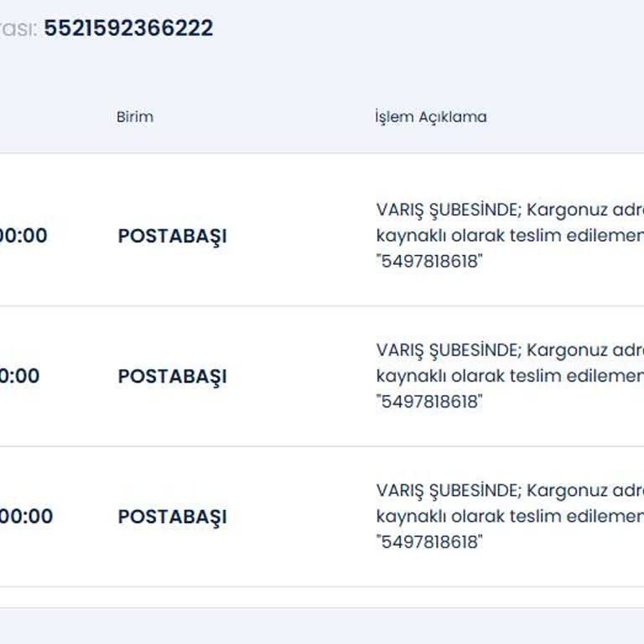644x644 pixels.
Task: Click the time value in the second row
Action: (x=20, y=377)
